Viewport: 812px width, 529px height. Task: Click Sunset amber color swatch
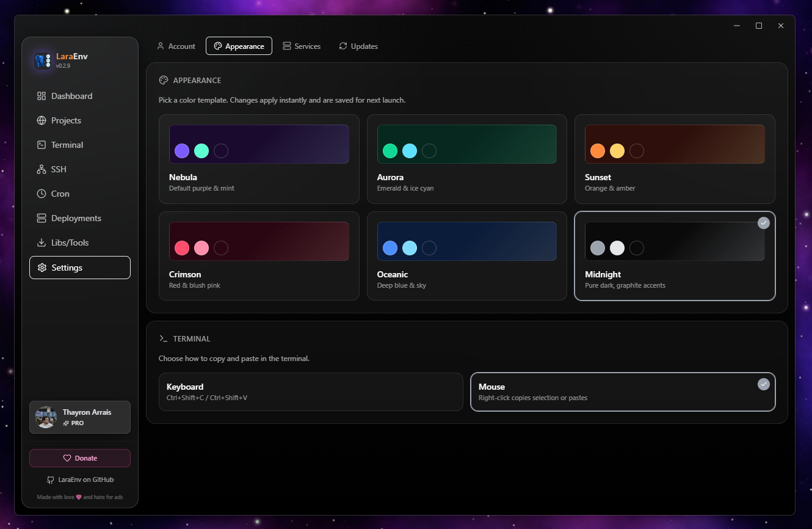pyautogui.click(x=617, y=151)
